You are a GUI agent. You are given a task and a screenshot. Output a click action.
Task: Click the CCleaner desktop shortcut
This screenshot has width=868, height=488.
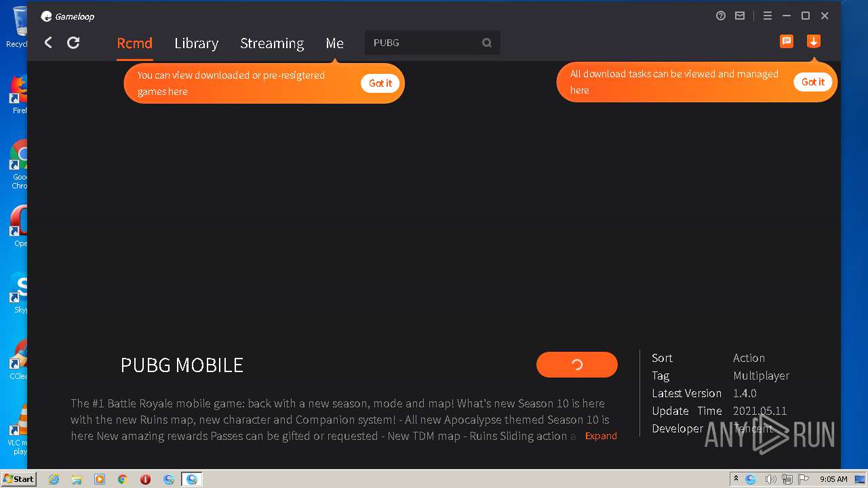(x=19, y=359)
